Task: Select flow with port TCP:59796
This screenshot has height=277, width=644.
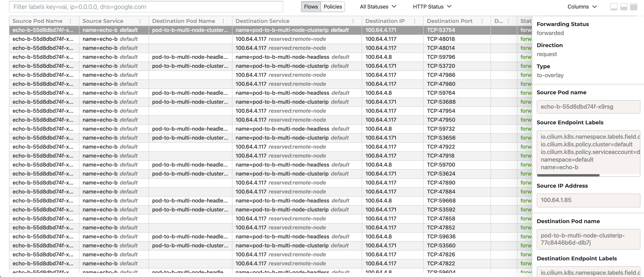Action: tap(270, 57)
